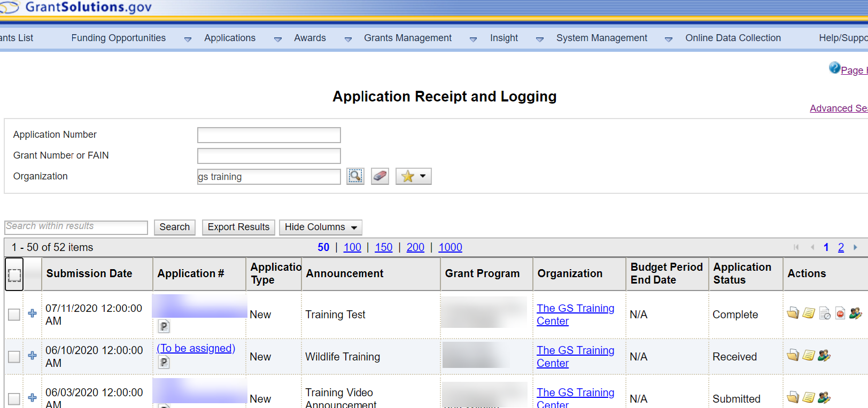Click P document icon under To be assigned
868x408 pixels.
coord(164,363)
